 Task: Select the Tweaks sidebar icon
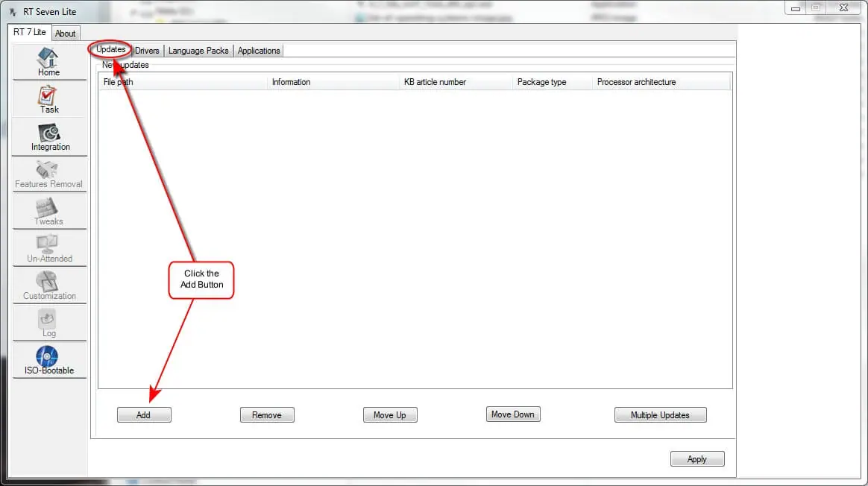pos(49,212)
